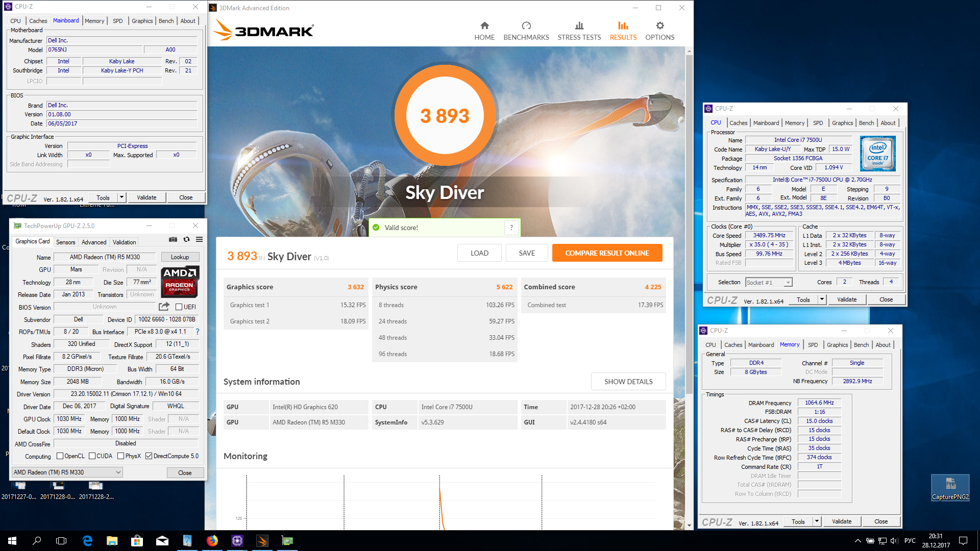Switch to the GPU-Z Advanced tab
980x551 pixels.
[94, 242]
